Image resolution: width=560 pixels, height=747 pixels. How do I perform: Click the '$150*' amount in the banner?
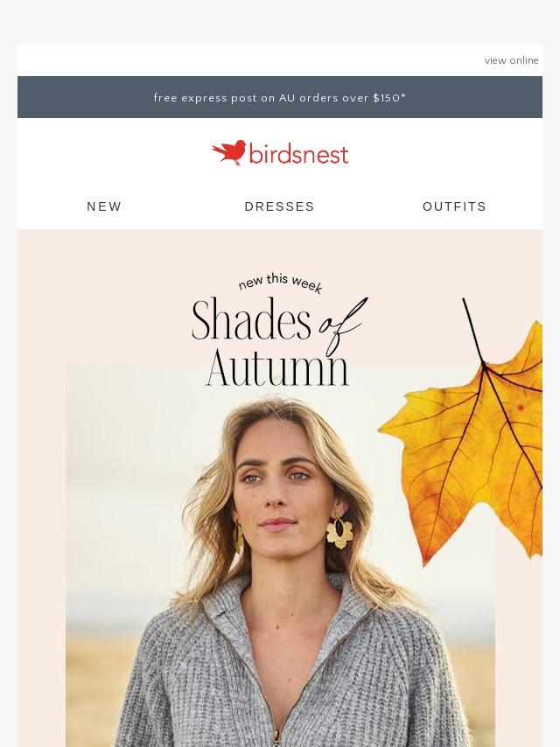click(388, 98)
